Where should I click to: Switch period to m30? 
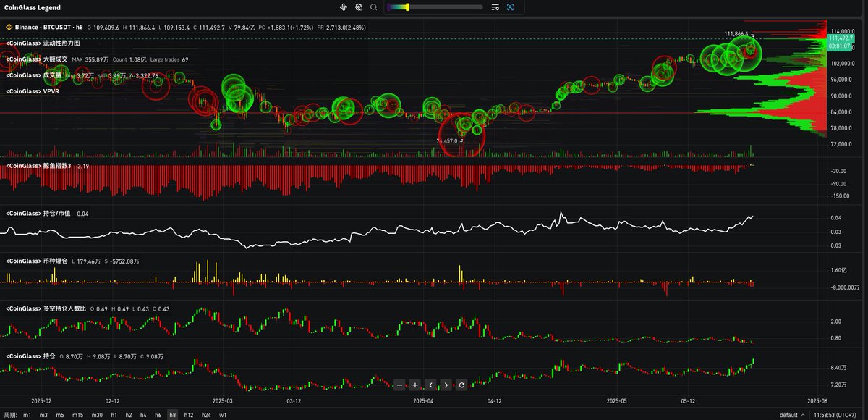97,415
